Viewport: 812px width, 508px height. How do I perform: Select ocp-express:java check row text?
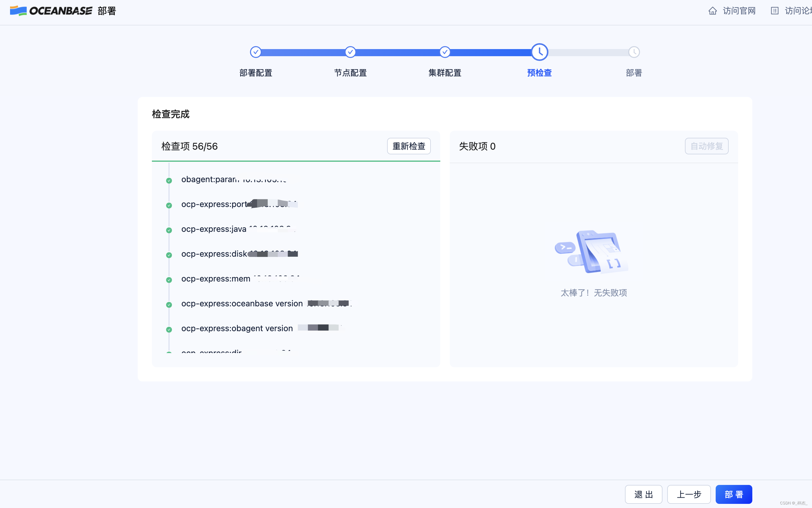click(239, 229)
